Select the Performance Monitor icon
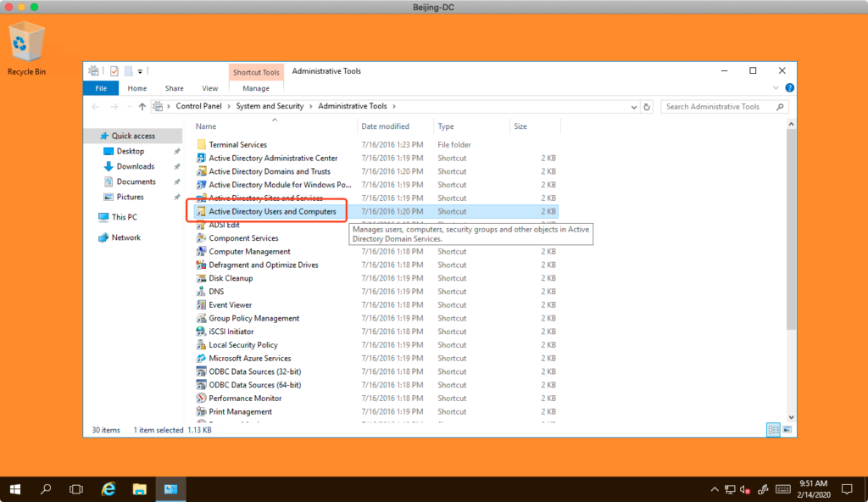868x502 pixels. (x=202, y=399)
